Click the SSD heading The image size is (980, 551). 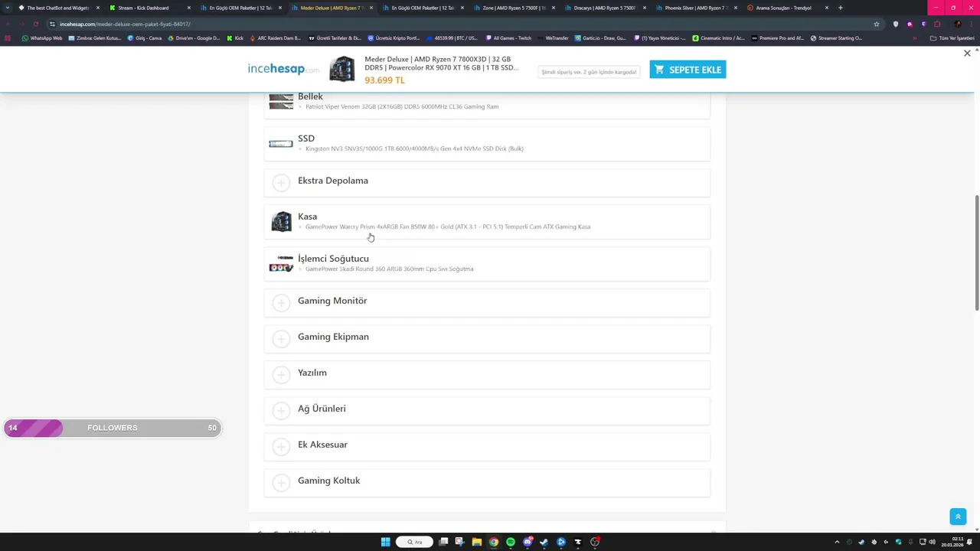point(306,139)
